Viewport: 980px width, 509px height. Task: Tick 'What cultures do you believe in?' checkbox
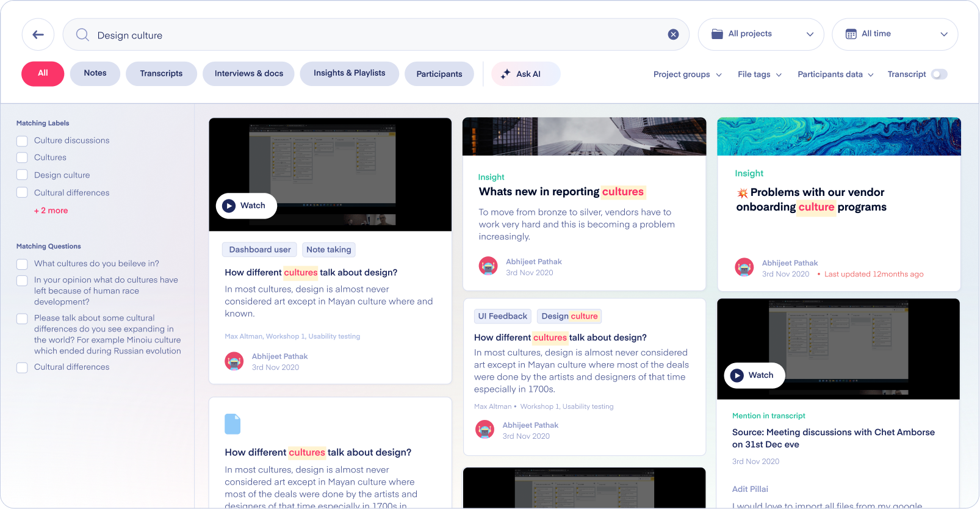pos(23,264)
